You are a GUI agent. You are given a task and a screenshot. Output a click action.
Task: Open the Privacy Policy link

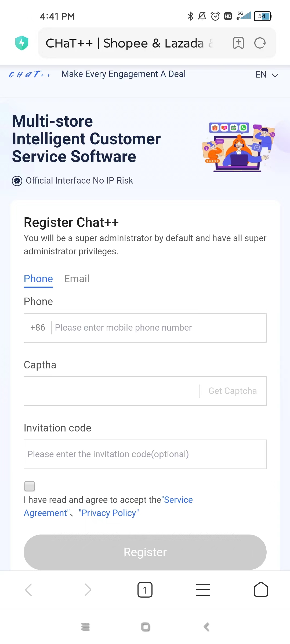click(x=108, y=513)
